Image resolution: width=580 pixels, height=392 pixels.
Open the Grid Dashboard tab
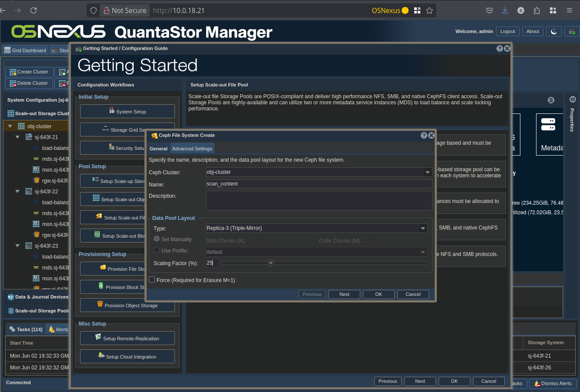(x=25, y=50)
